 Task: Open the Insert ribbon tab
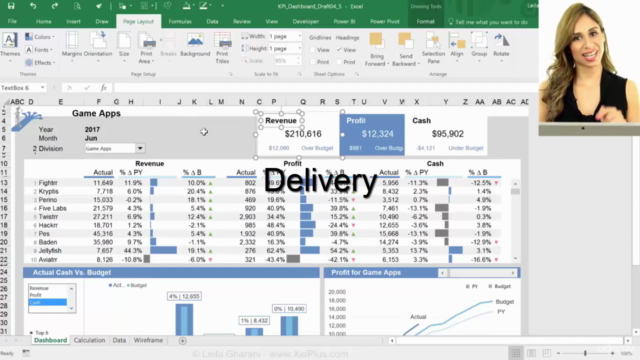click(x=73, y=22)
